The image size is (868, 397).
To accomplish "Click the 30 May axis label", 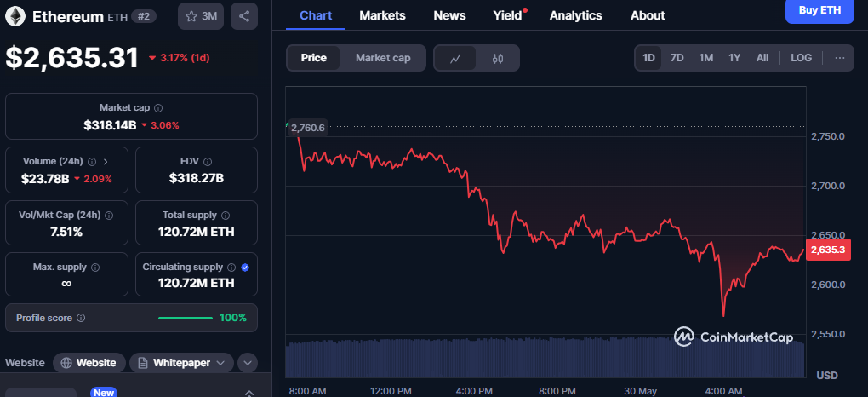I will (x=640, y=390).
